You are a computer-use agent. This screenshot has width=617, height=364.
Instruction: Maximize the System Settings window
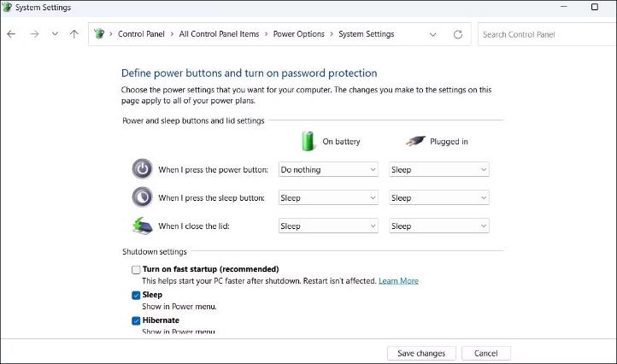[595, 7]
